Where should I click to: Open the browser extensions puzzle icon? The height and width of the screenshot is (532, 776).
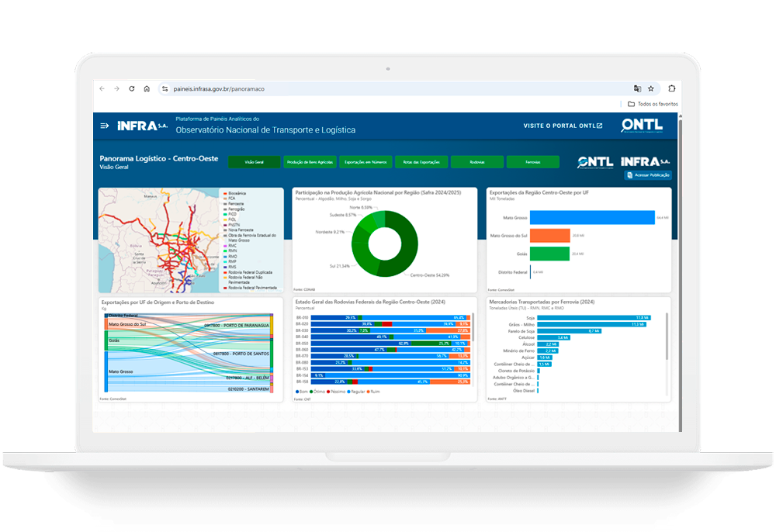[x=671, y=89]
